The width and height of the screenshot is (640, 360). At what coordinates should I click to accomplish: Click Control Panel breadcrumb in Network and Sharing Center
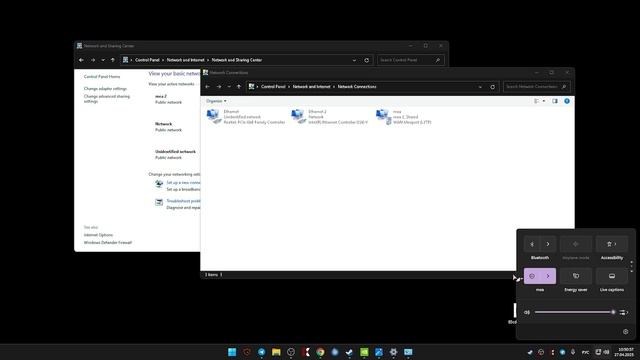[x=147, y=60]
